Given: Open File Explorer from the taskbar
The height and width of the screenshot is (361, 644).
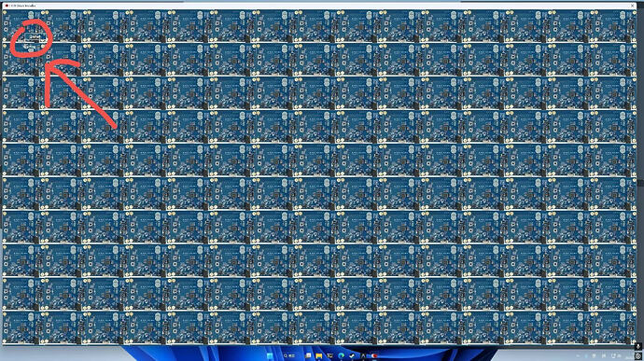Looking at the screenshot, I should (318, 355).
